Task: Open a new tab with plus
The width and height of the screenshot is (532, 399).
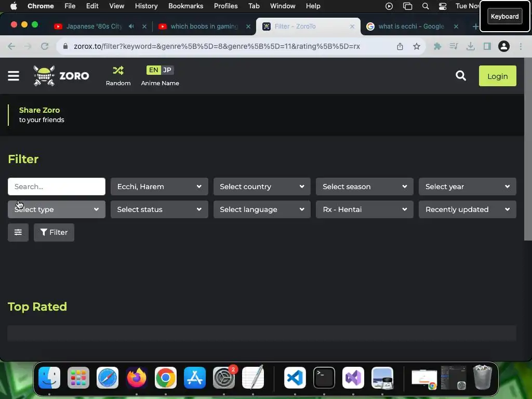Action: (475, 26)
